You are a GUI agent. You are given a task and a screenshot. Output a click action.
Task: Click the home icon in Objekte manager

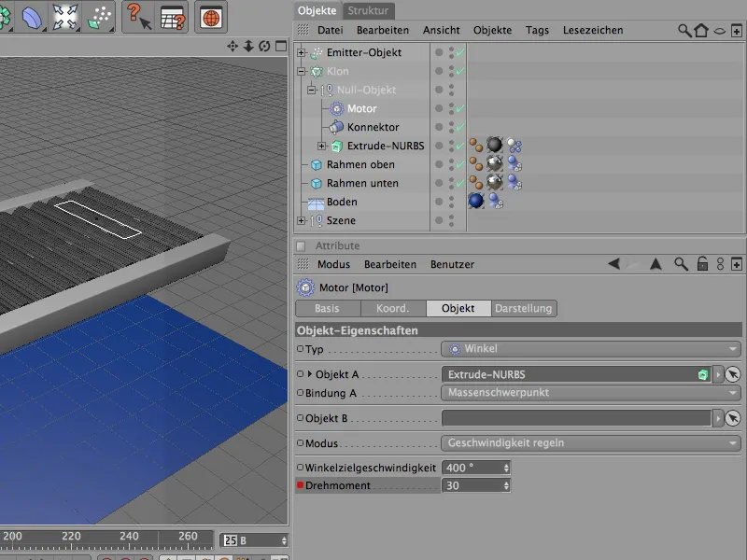point(701,30)
